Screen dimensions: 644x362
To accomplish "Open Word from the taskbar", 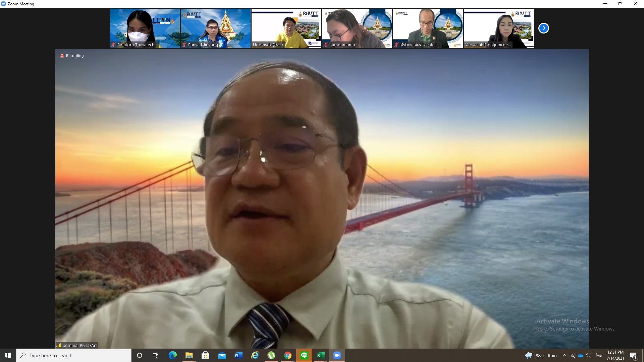I will tap(238, 355).
